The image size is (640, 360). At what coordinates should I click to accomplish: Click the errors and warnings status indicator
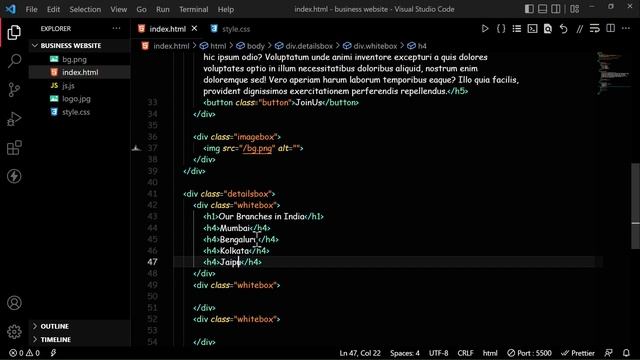pyautogui.click(x=24, y=353)
